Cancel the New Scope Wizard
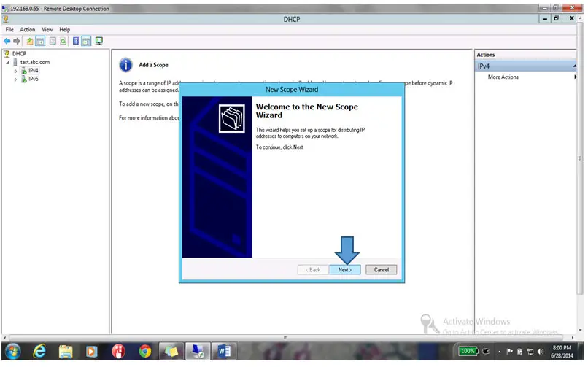Image resolution: width=588 pixels, height=367 pixels. [381, 269]
